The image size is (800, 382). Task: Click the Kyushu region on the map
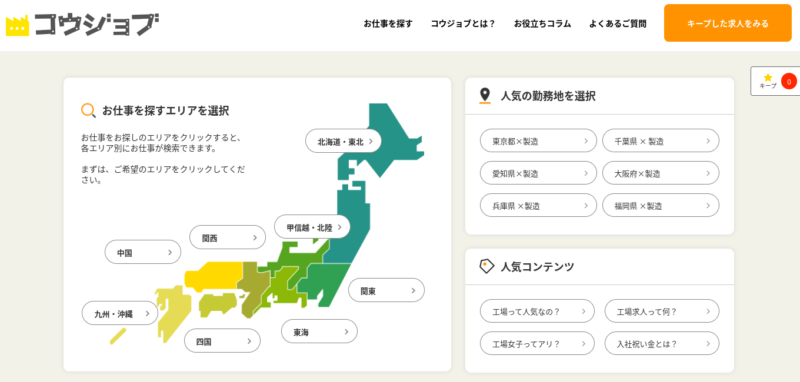173,313
